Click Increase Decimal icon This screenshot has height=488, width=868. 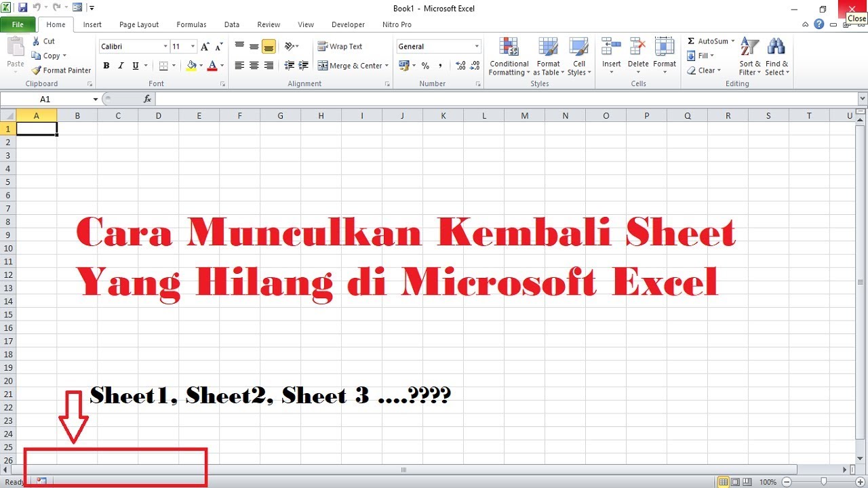460,66
